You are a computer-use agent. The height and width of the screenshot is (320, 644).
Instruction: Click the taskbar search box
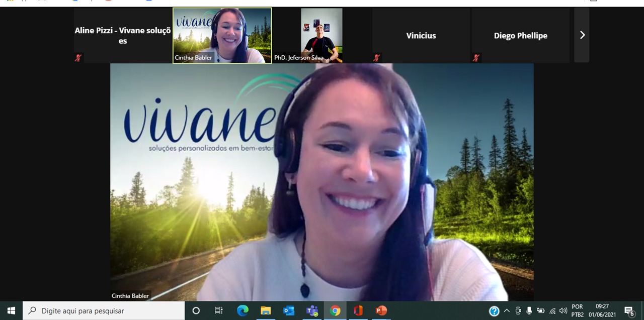104,311
